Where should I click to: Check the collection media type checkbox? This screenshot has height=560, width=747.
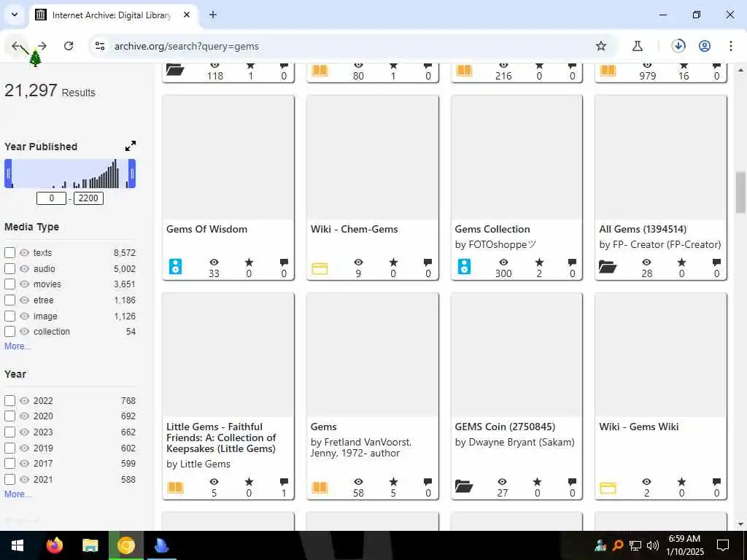pos(9,332)
